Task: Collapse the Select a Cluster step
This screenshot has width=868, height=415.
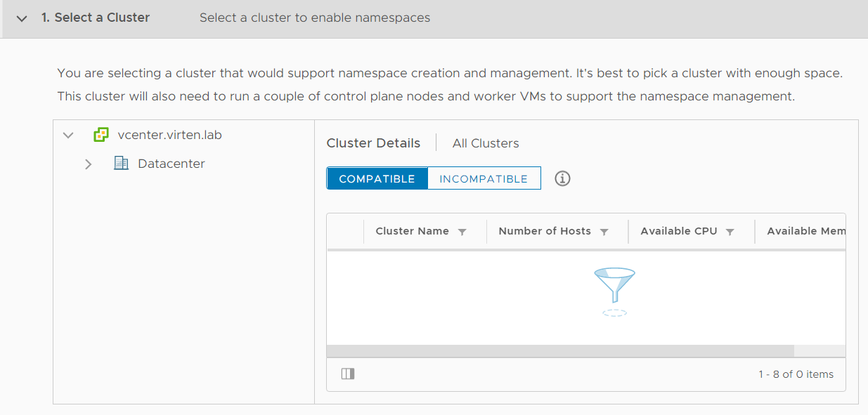Action: click(21, 18)
